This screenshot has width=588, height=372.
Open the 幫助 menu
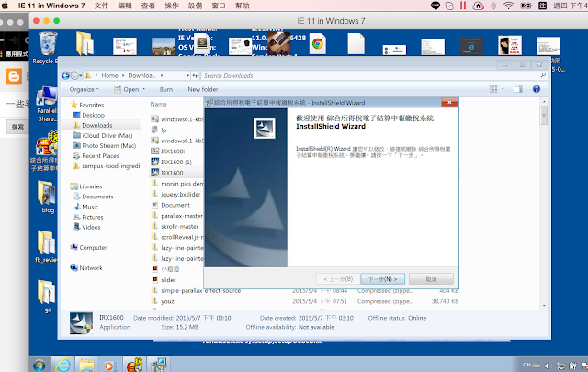(x=243, y=6)
